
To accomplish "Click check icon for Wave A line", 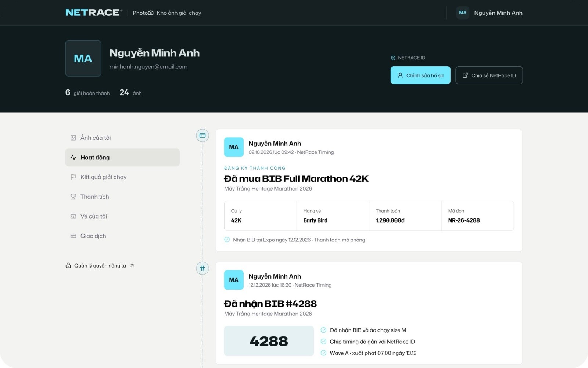I will tap(323, 353).
